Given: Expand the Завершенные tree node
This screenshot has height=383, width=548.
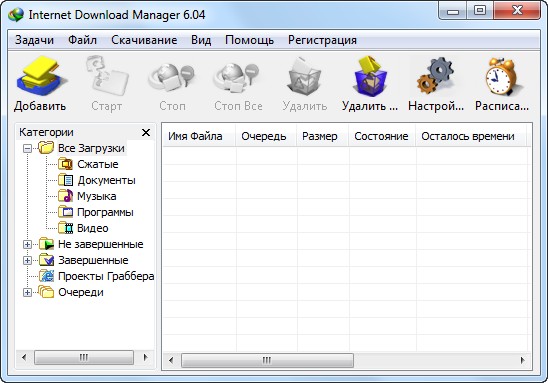Looking at the screenshot, I should 27,261.
